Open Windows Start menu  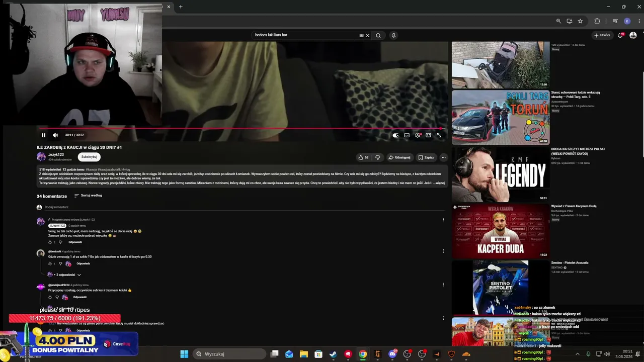[184, 354]
